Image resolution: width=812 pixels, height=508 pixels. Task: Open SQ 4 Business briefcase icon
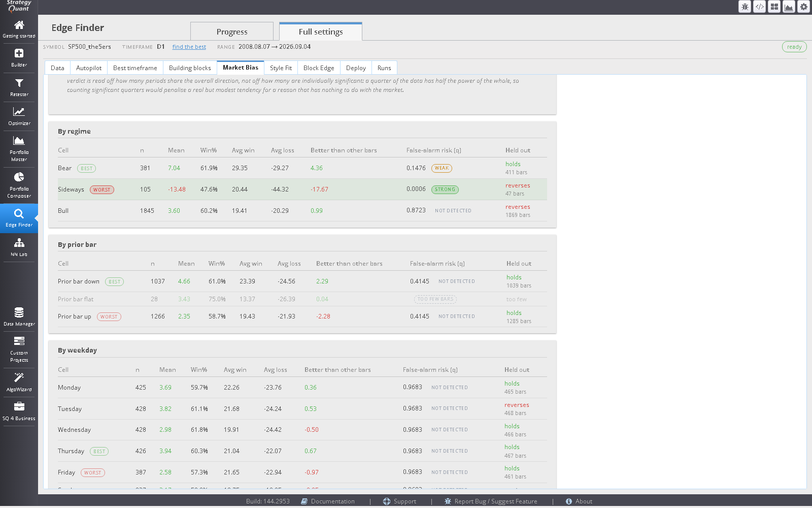click(x=19, y=406)
